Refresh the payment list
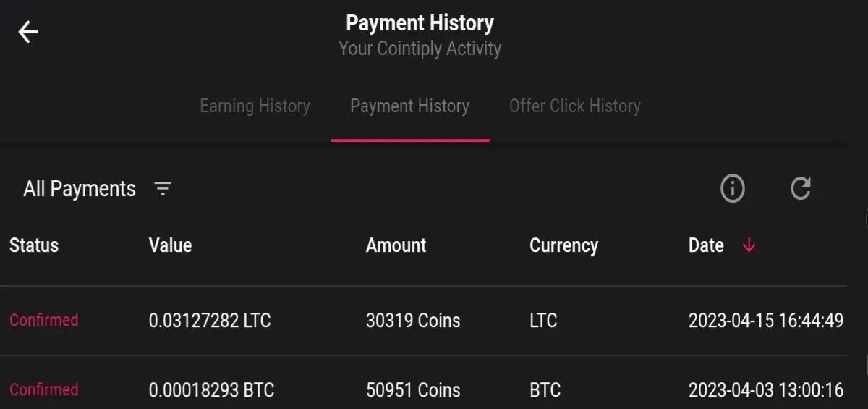Screen dimensions: 868x409 [x=801, y=189]
